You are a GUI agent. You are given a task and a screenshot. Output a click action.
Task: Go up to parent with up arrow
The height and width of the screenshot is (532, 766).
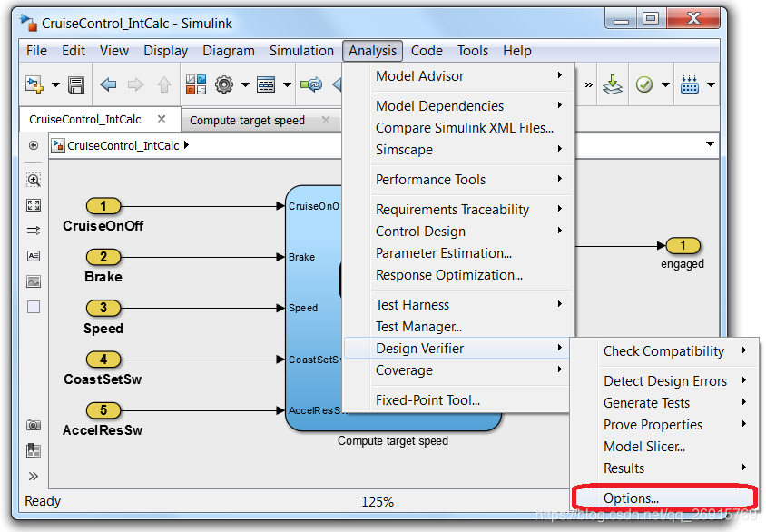(164, 85)
